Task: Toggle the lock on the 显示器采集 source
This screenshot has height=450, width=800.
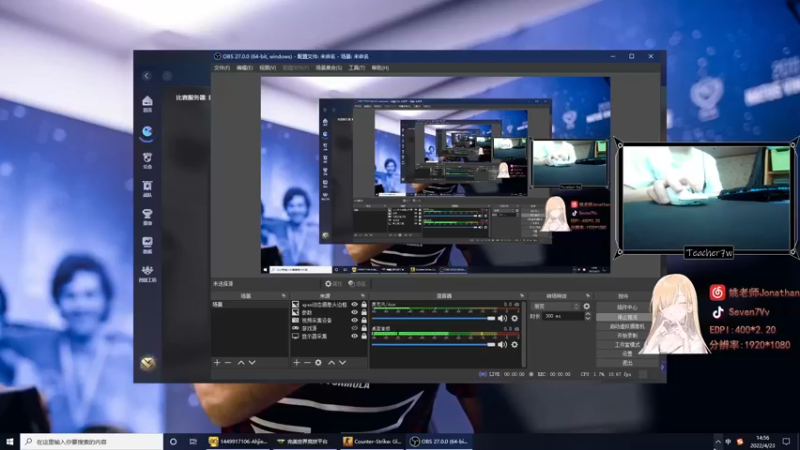Action: click(x=364, y=336)
